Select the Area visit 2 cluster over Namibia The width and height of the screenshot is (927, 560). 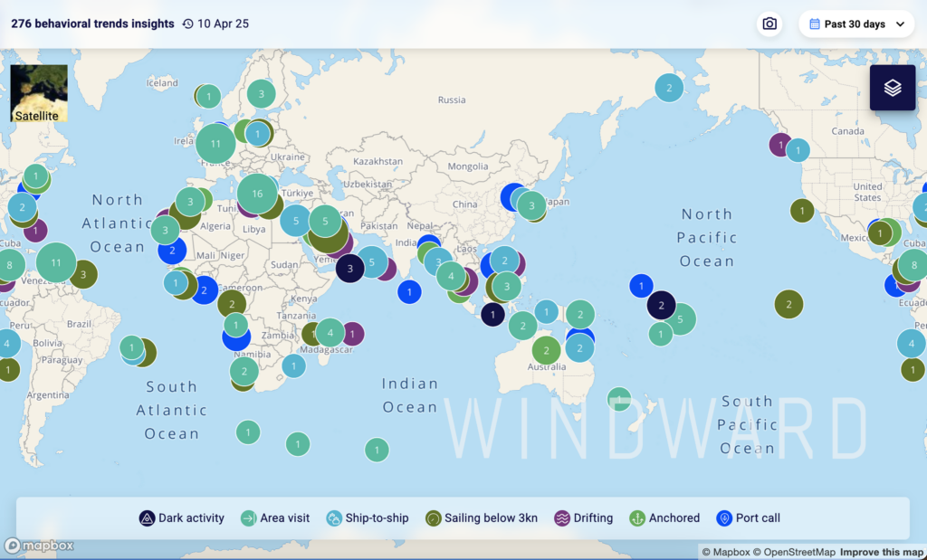tap(244, 372)
